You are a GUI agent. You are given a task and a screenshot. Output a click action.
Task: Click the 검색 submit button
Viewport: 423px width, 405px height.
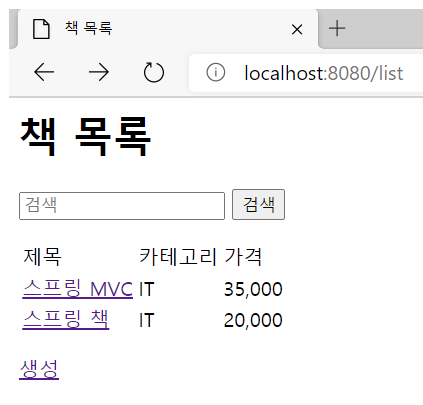[258, 205]
